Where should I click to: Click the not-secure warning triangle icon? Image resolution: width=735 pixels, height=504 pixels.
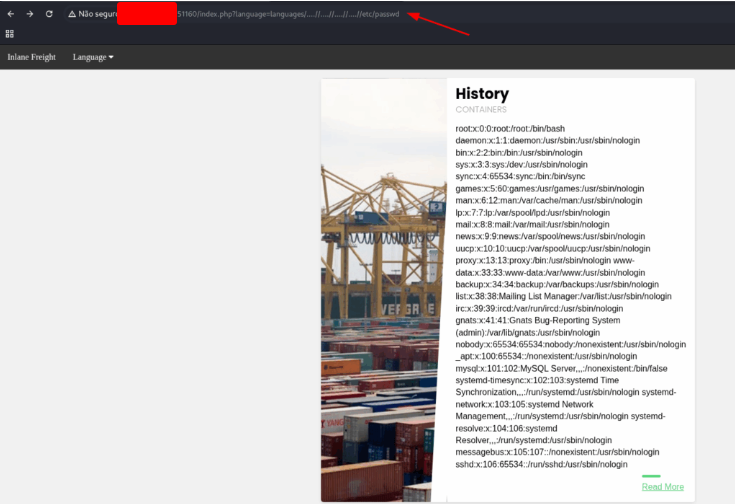point(72,14)
